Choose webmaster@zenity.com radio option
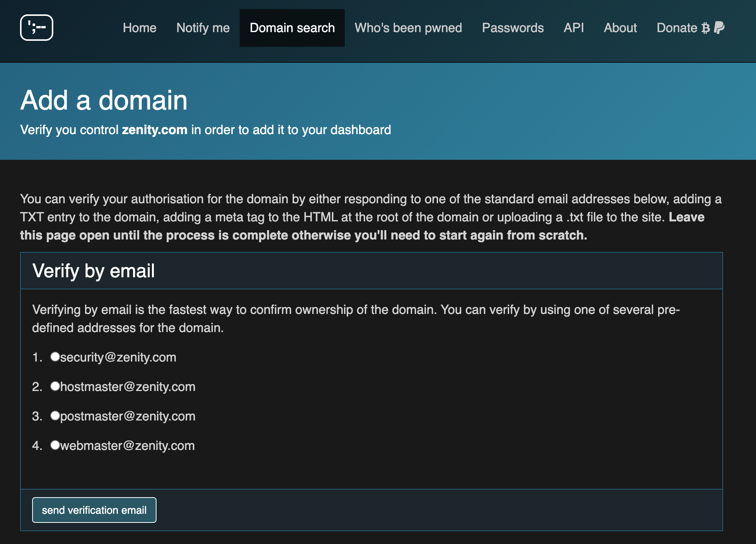The height and width of the screenshot is (544, 756). tap(55, 445)
